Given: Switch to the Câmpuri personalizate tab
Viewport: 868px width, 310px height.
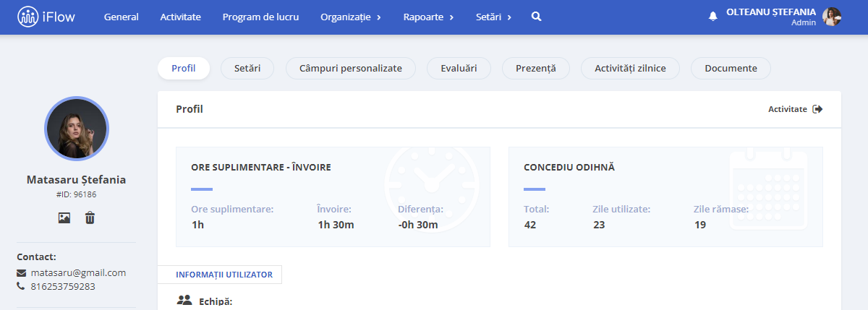Looking at the screenshot, I should [351, 68].
